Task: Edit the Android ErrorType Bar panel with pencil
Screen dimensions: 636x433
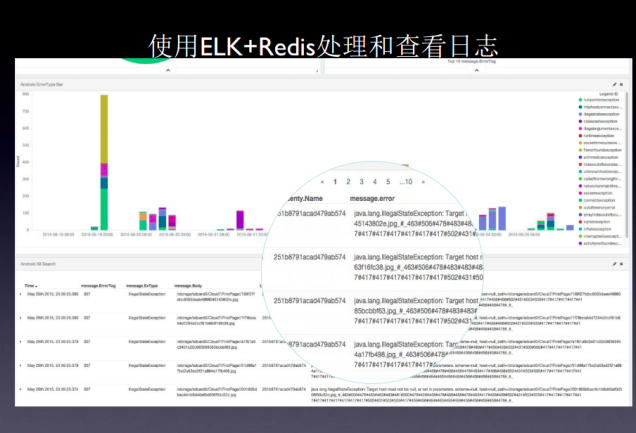Action: point(615,85)
